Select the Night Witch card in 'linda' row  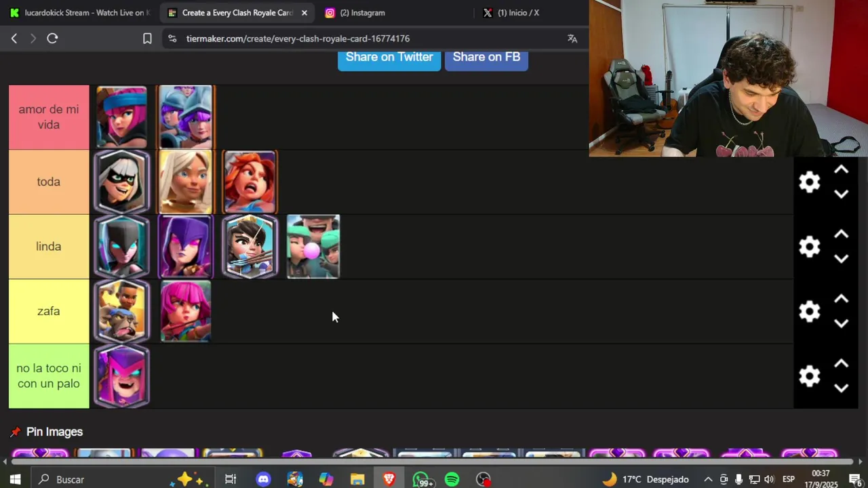tap(121, 247)
